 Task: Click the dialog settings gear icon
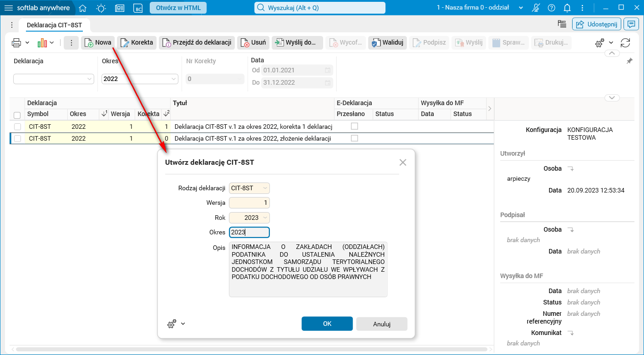172,324
